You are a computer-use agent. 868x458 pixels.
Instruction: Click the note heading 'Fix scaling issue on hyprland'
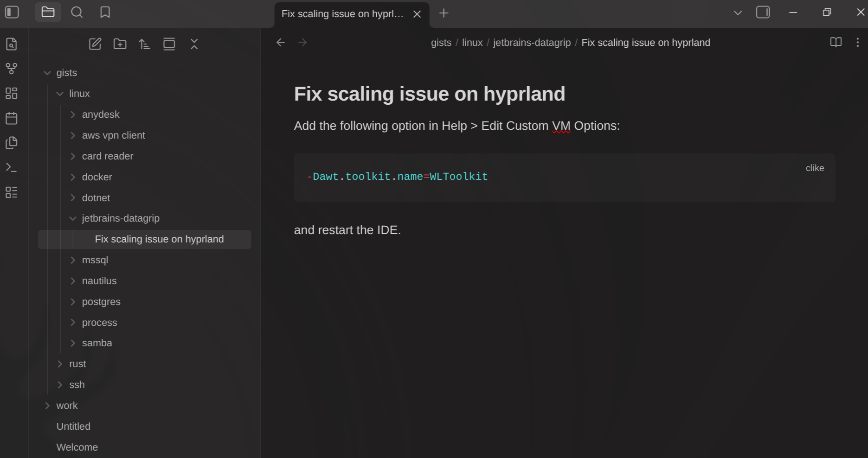[x=430, y=94]
